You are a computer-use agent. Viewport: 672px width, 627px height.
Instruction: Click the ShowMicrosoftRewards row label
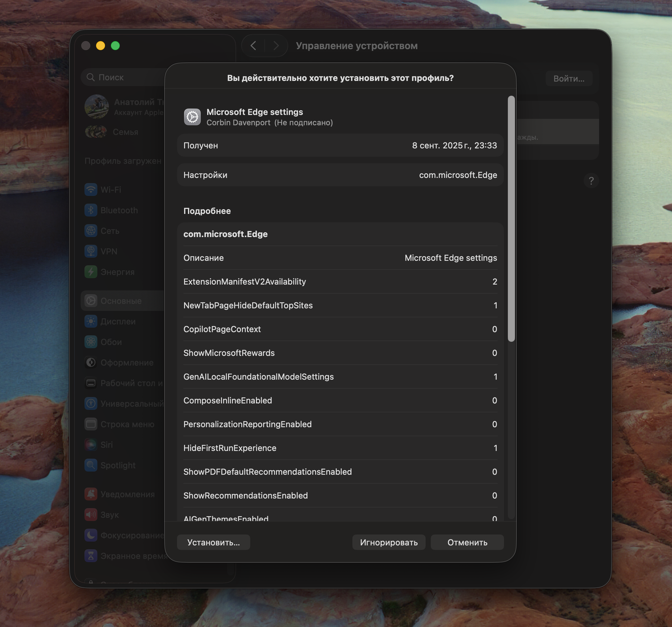pos(229,353)
